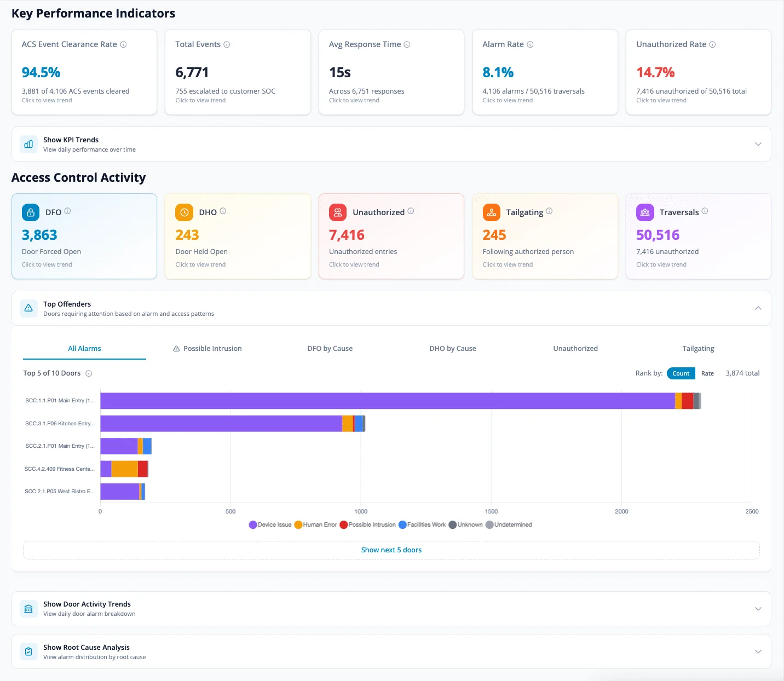Screen dimensions: 784x681
Task: Switch to the Tailgating tab
Action: tap(698, 349)
